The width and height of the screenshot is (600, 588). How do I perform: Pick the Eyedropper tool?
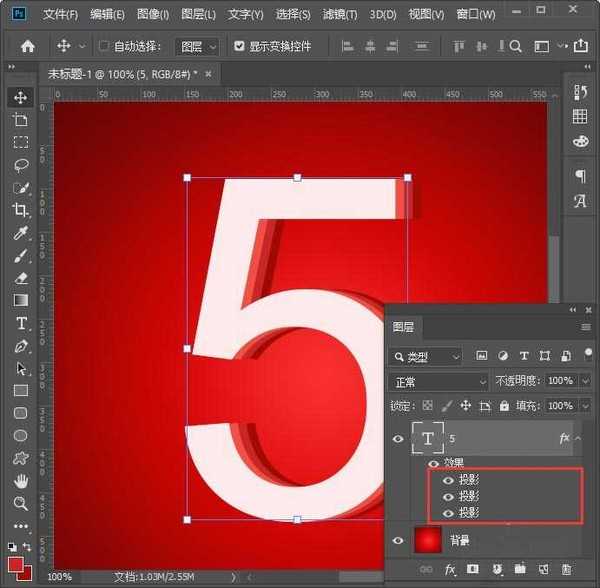pos(20,233)
